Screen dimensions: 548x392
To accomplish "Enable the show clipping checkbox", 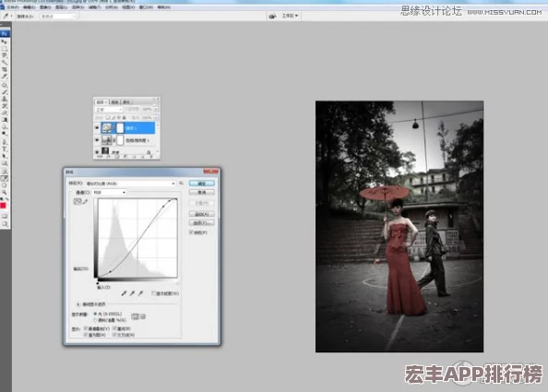I will point(153,293).
